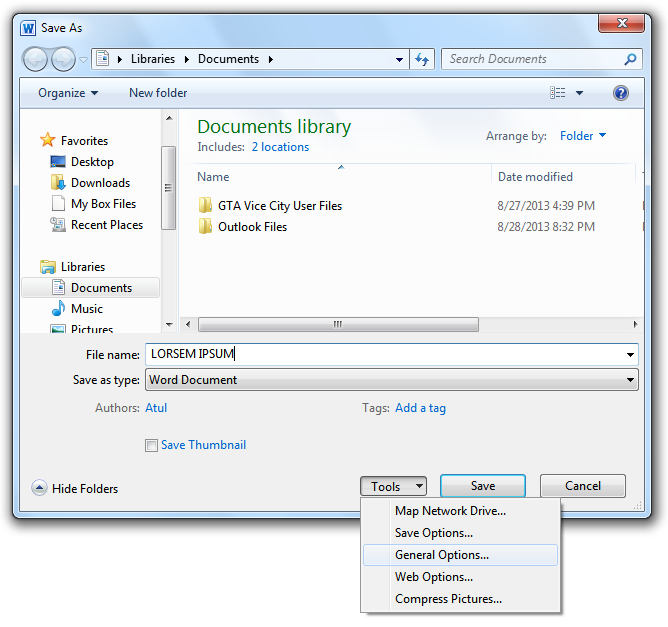
Task: Open the Arrange by Folder dropdown
Action: tap(583, 135)
